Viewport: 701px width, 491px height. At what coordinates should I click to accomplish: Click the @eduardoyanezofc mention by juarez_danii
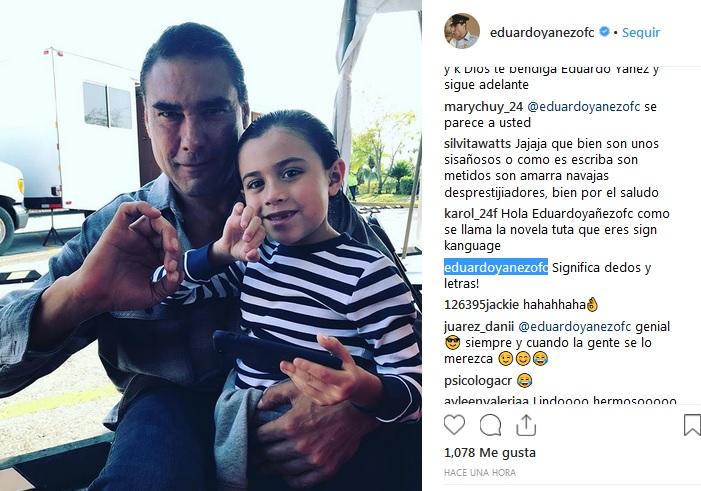tap(575, 327)
